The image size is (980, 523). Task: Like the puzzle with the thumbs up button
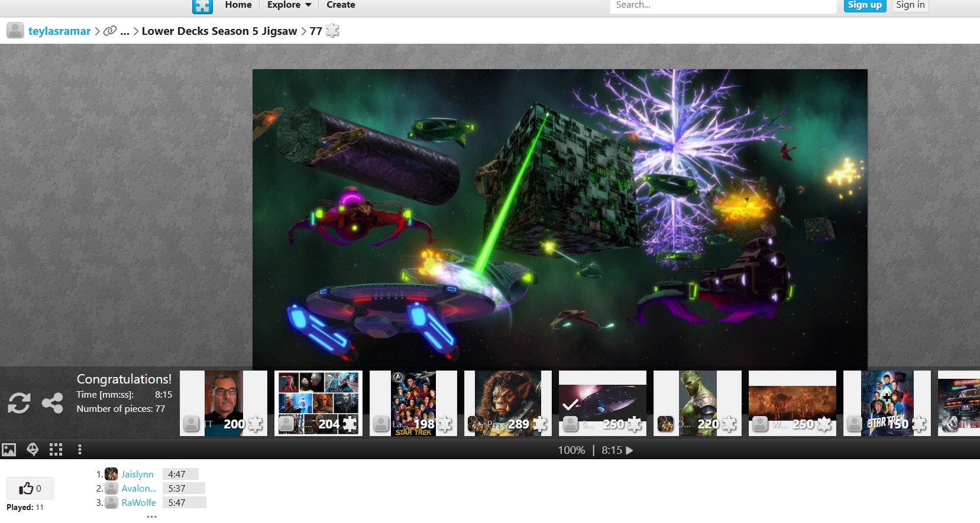point(30,488)
